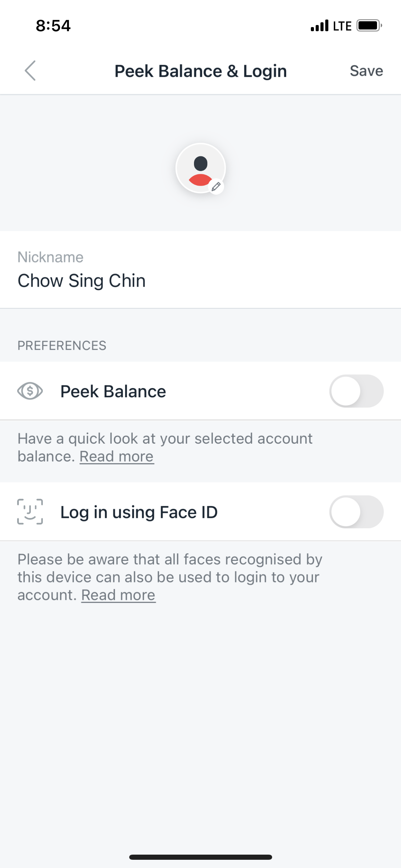Enable the Peek Balance toggle
The image size is (401, 868).
[356, 391]
